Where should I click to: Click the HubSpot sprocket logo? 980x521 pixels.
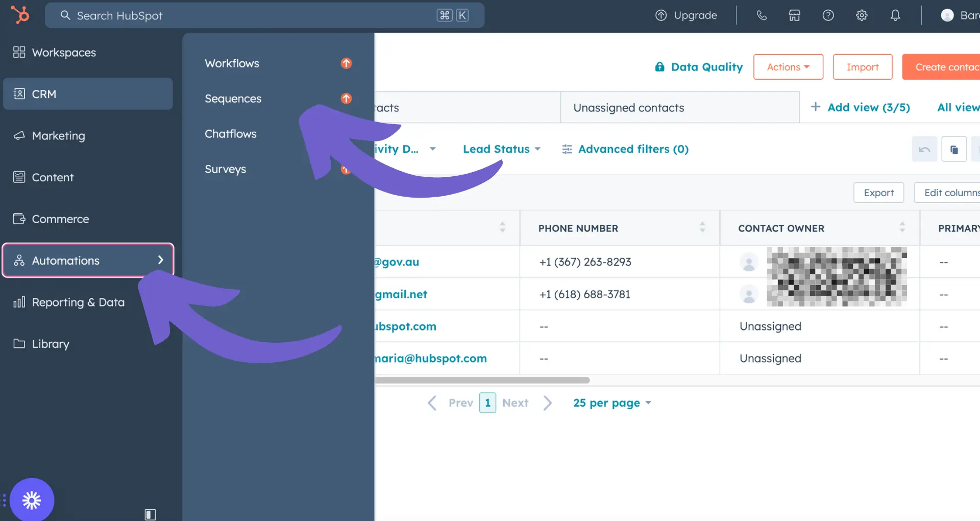(x=20, y=15)
